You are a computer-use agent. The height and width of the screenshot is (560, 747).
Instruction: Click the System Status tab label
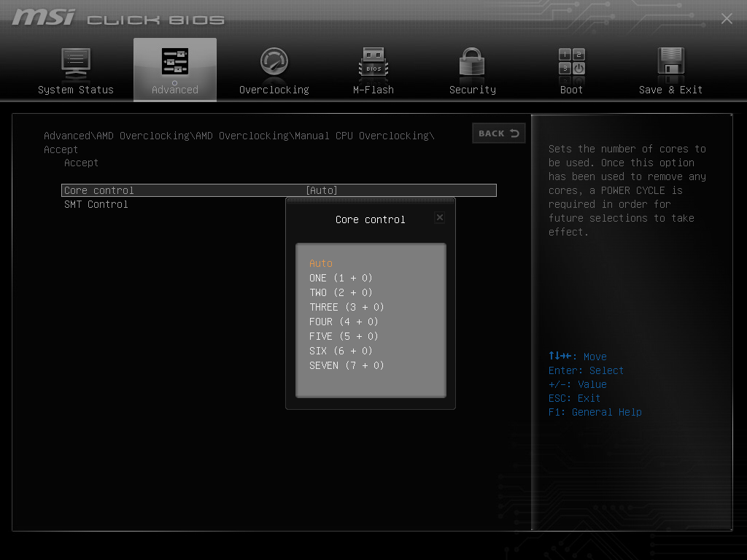76,90
